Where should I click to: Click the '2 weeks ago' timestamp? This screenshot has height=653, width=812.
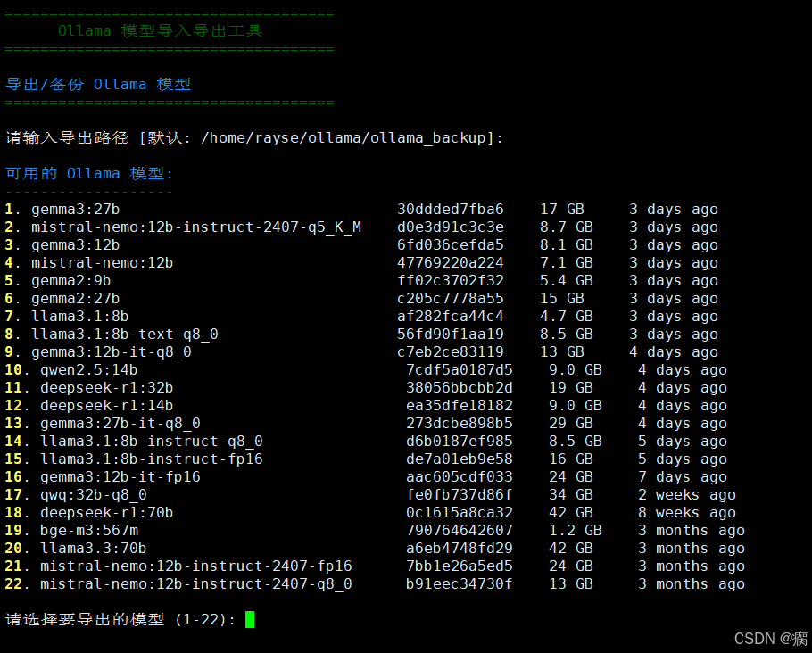point(687,495)
